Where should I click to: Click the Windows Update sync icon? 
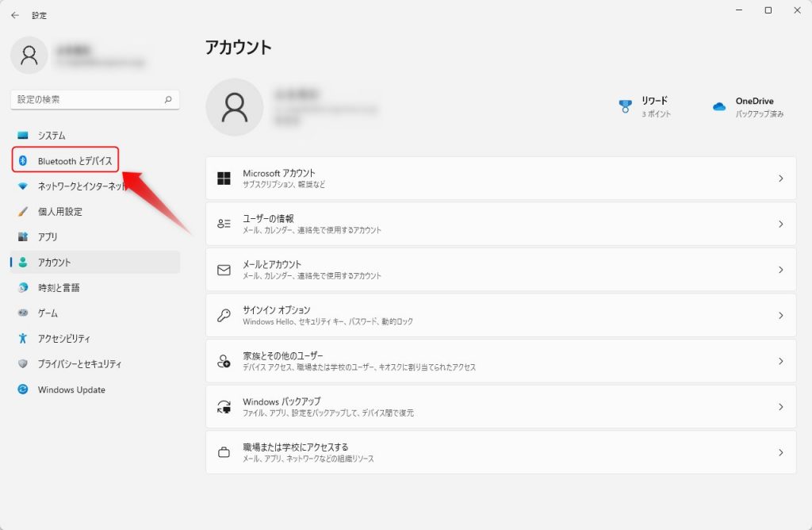tap(23, 389)
